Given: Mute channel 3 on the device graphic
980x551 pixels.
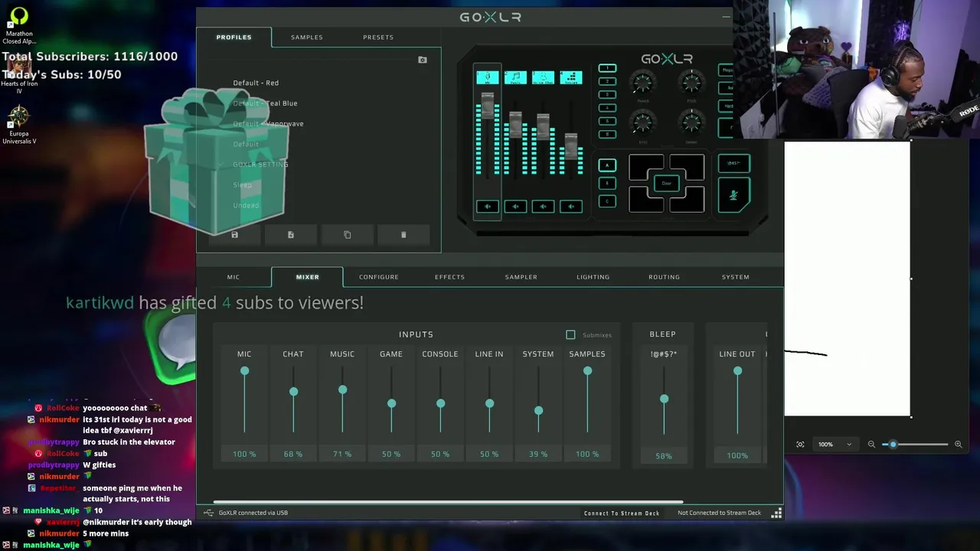Looking at the screenshot, I should 543,207.
